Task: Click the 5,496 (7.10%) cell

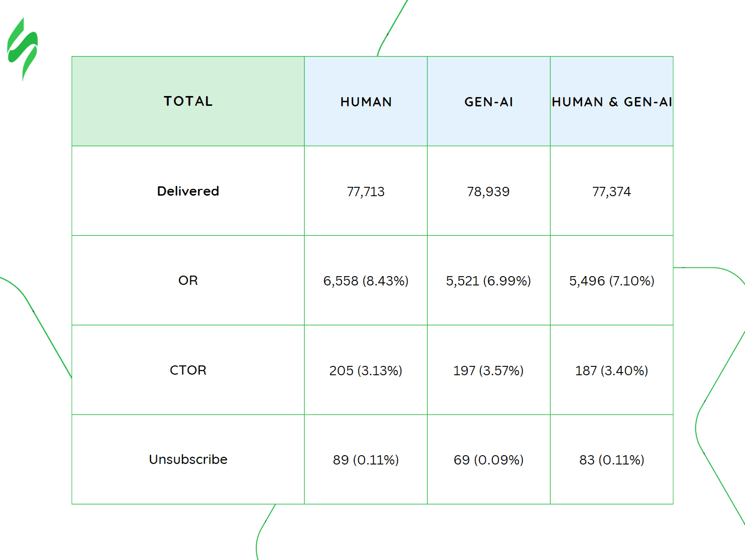Action: pos(612,281)
